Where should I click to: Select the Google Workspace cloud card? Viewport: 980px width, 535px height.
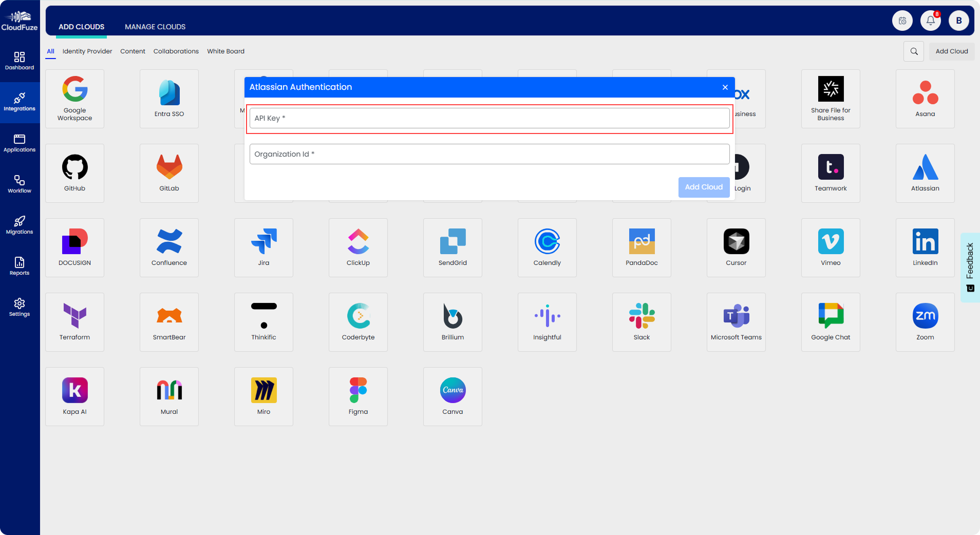[x=74, y=99]
